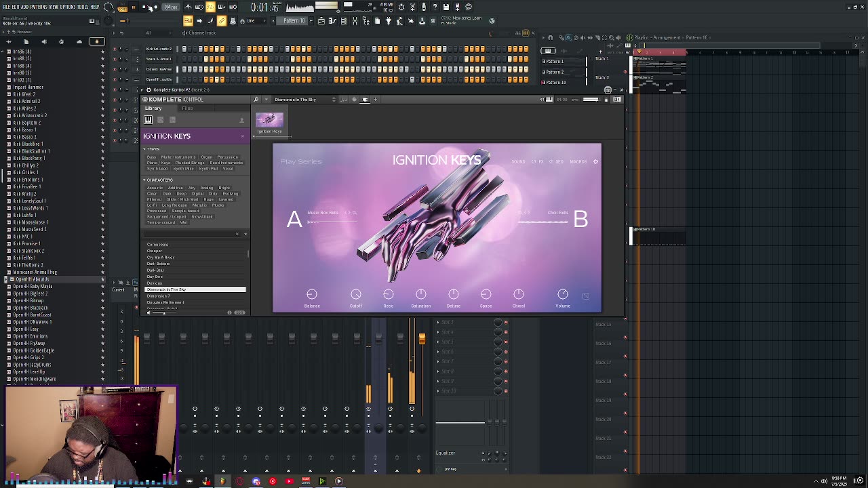This screenshot has height=488, width=868.
Task: Open the OPTIONS menu
Action: [68, 7]
